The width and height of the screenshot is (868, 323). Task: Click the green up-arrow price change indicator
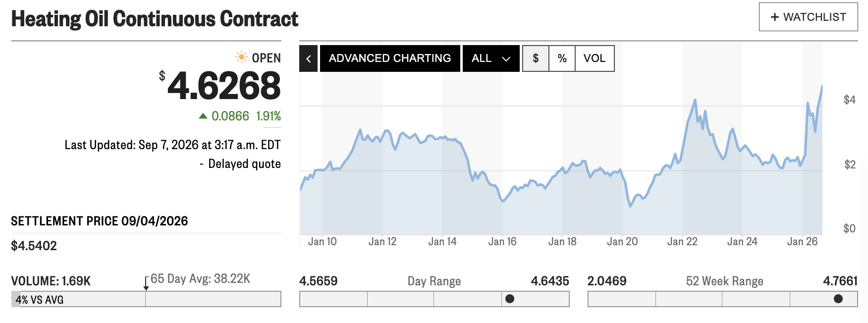[203, 116]
